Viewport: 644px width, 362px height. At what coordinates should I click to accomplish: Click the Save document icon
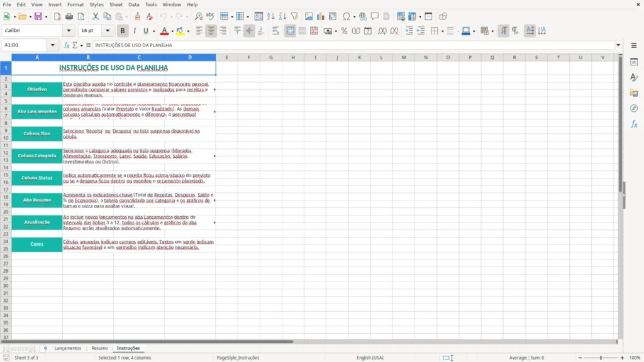[x=38, y=16]
